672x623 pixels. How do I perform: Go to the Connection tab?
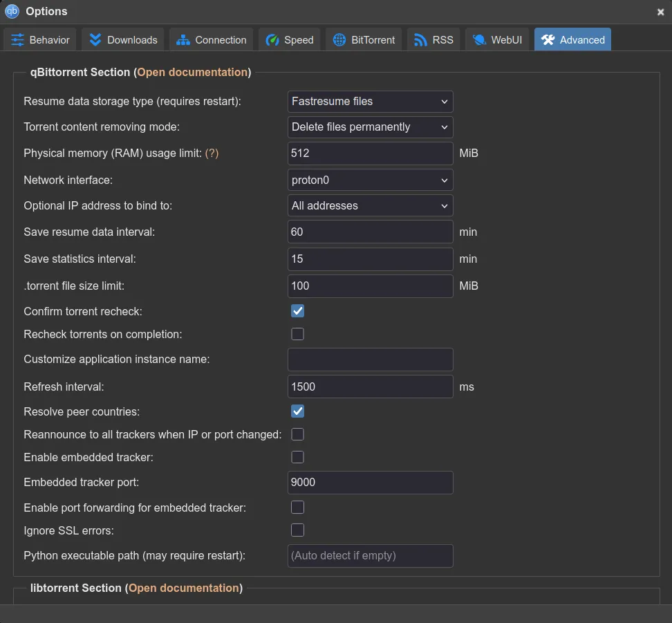point(212,40)
